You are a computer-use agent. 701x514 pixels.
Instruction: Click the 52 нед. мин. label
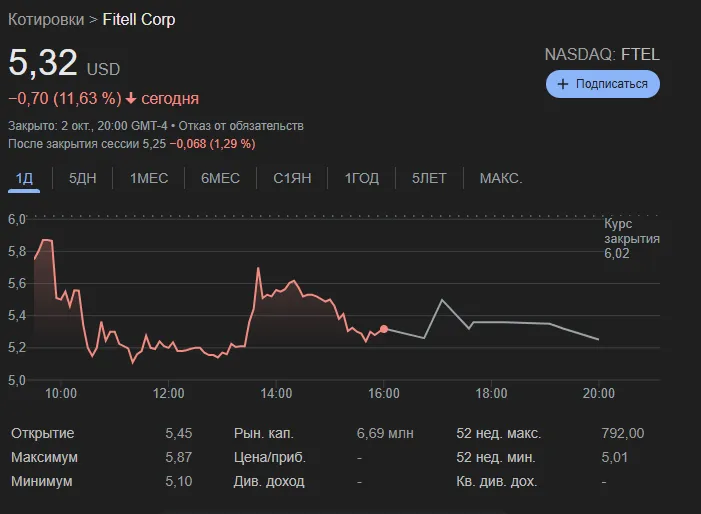click(495, 457)
